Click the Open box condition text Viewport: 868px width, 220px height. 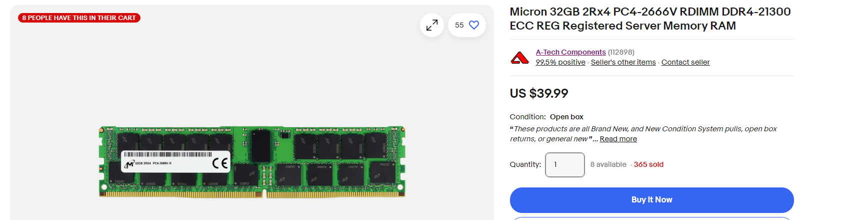point(566,117)
